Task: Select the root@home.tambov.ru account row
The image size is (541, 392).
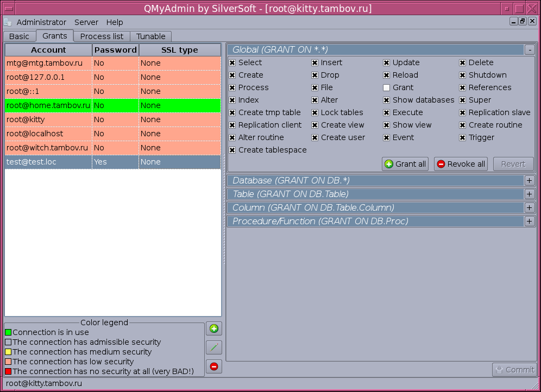Action: pos(48,105)
